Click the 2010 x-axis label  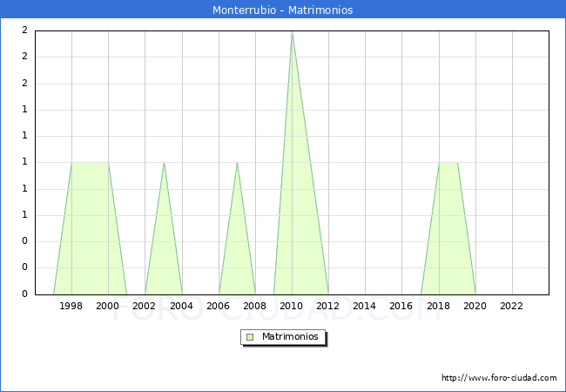tap(292, 306)
